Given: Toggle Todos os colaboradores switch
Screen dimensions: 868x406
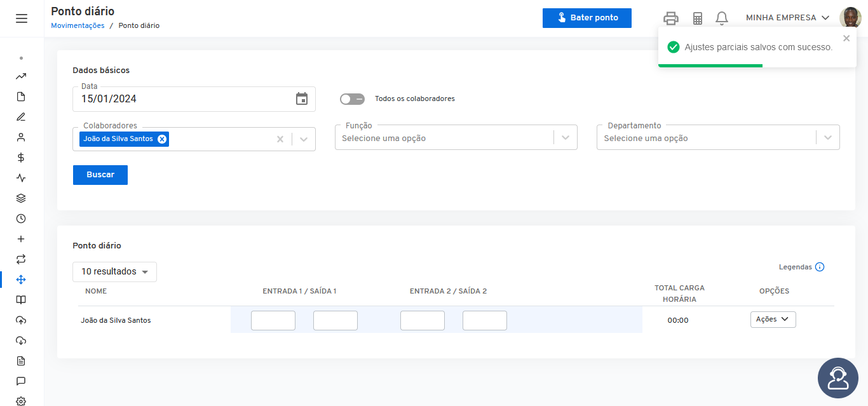Looking at the screenshot, I should click(352, 99).
